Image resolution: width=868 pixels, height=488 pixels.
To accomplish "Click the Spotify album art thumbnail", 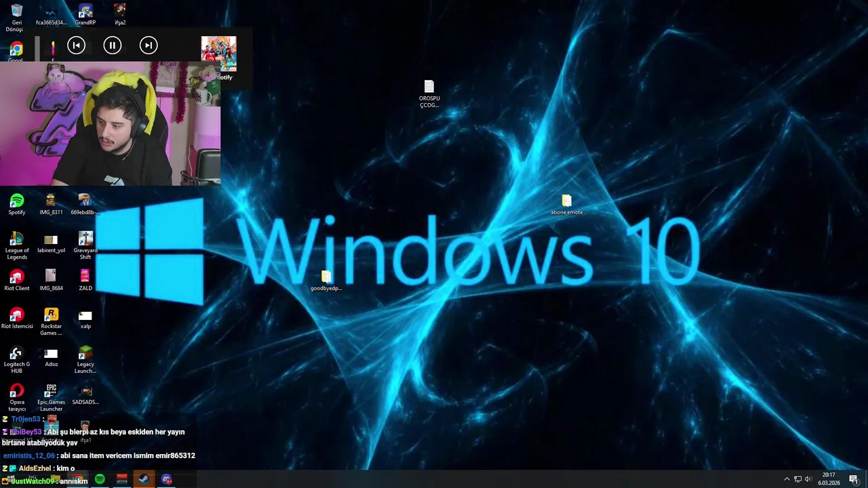I will (218, 54).
